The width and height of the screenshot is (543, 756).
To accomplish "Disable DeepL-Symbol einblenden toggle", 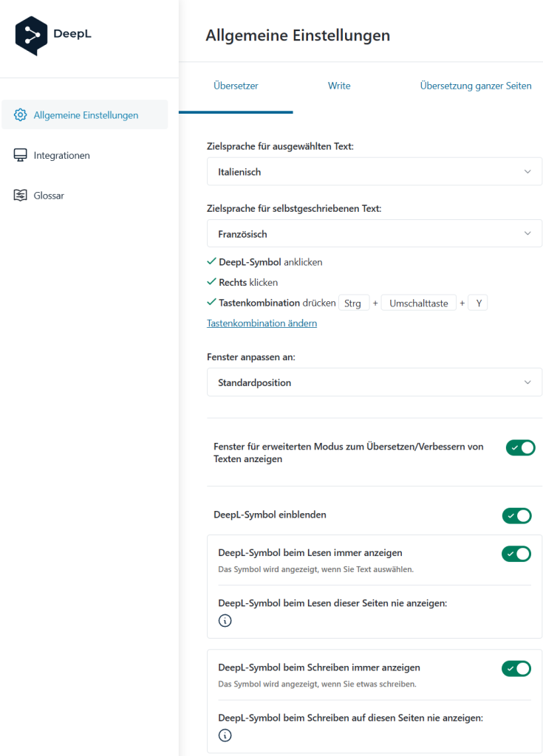I will click(516, 515).
